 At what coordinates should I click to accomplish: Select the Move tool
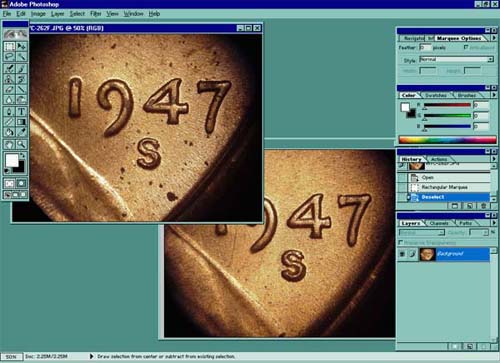[x=21, y=46]
